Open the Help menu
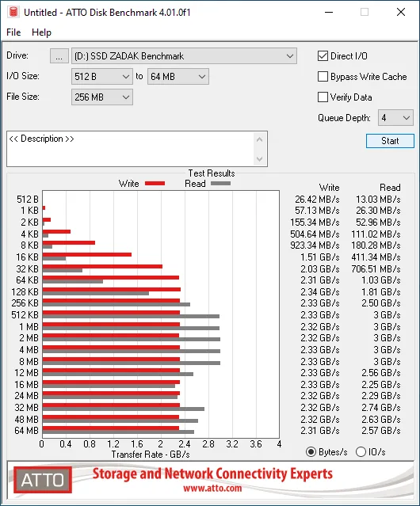 click(x=41, y=32)
